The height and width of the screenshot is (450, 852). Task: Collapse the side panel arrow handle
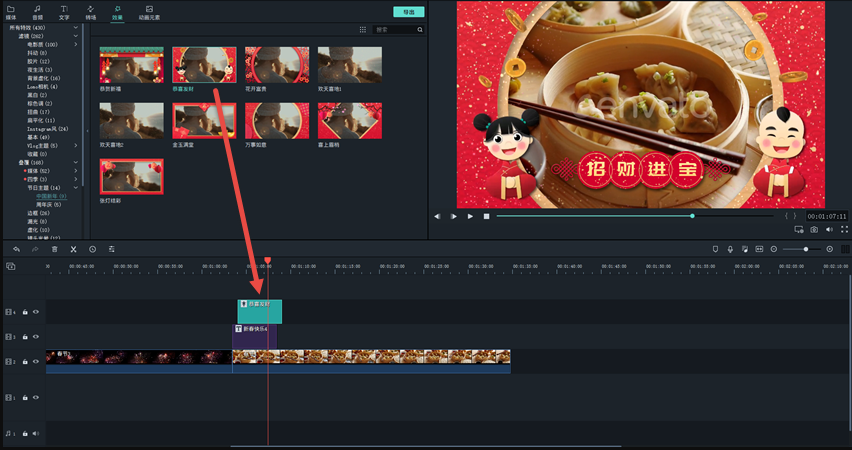[x=87, y=131]
